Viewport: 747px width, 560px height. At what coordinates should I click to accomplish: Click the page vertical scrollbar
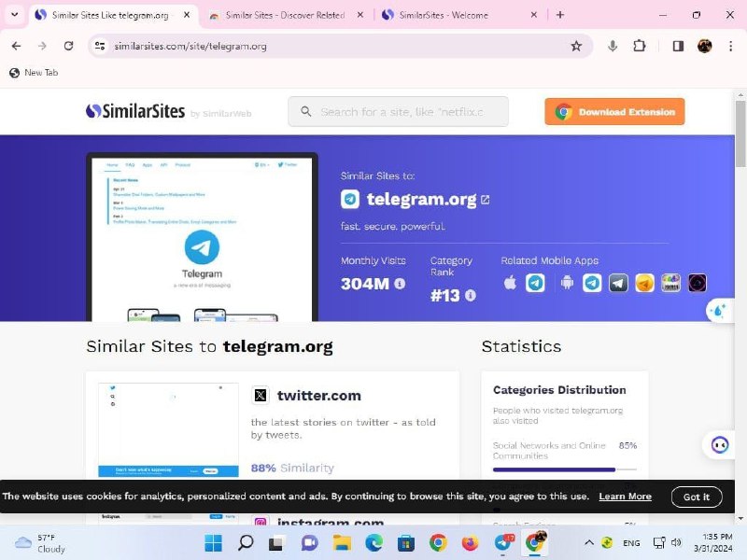(740, 280)
